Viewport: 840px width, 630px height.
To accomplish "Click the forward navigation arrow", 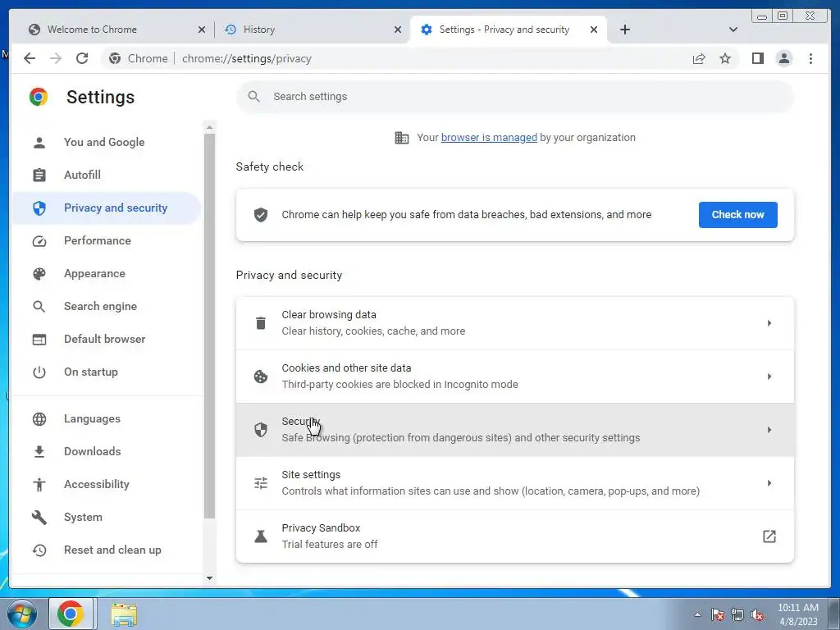I will point(56,58).
